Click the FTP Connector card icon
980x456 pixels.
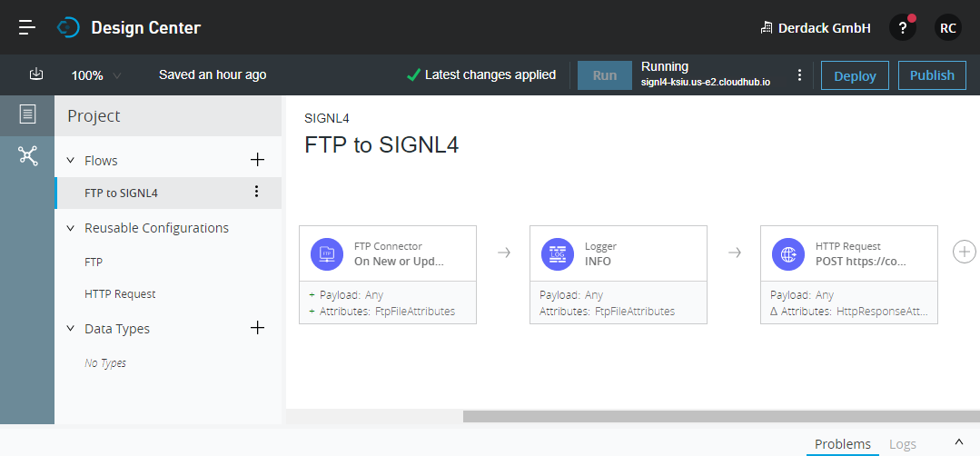327,254
